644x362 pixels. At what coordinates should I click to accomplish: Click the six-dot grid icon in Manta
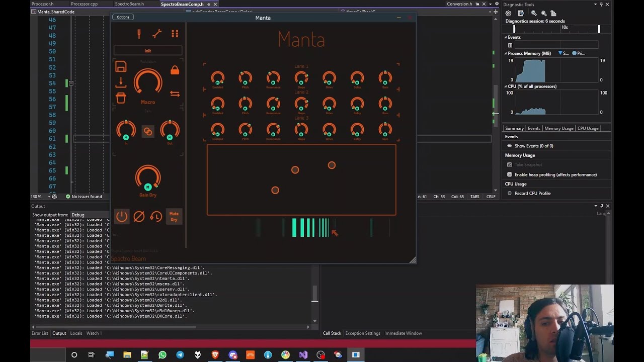tap(175, 34)
